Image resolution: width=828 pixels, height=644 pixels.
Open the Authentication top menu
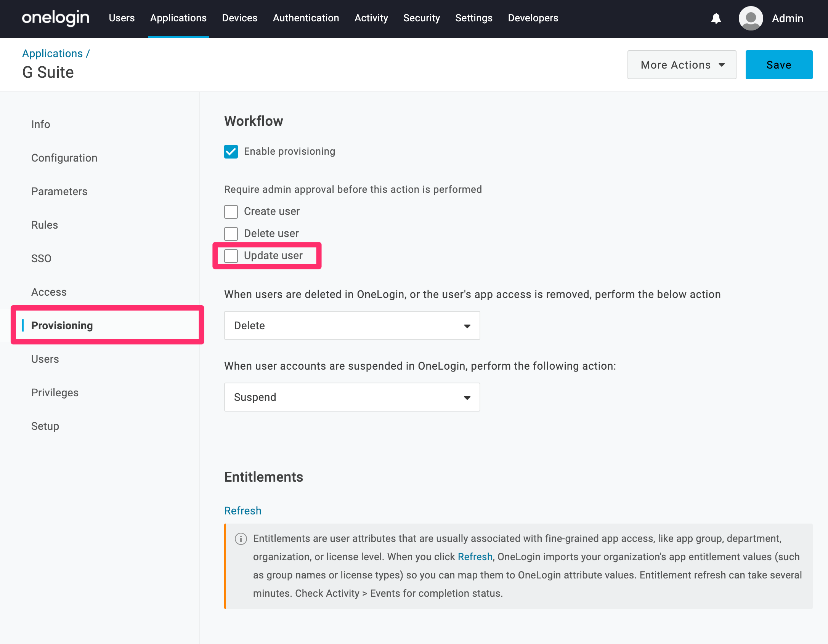coord(306,18)
